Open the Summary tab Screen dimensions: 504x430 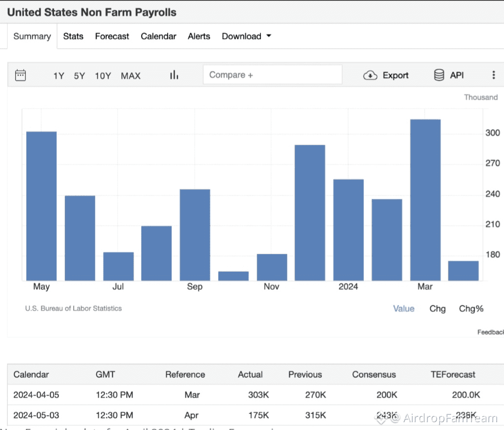click(x=32, y=37)
